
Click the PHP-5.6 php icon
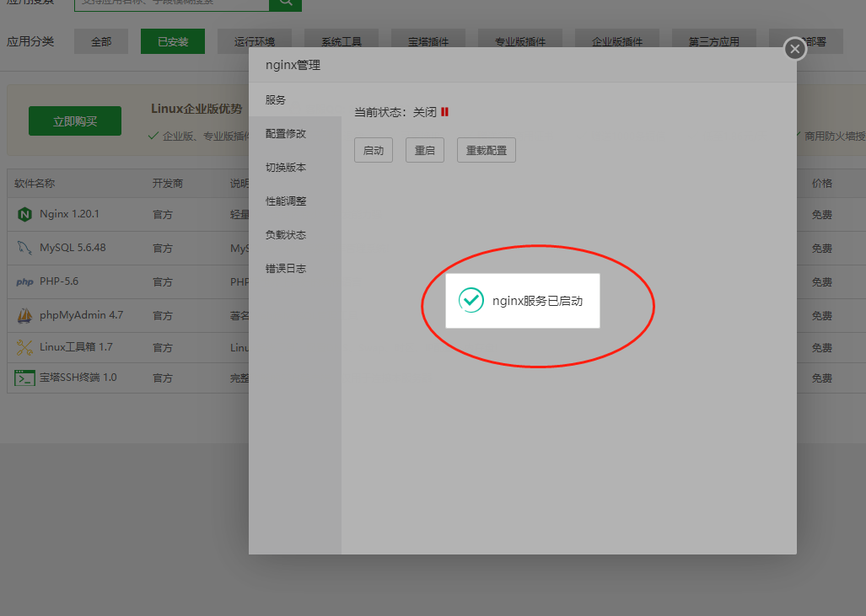(x=24, y=282)
